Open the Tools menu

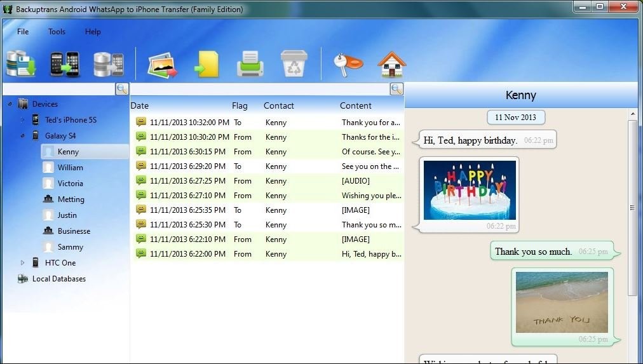coord(57,32)
